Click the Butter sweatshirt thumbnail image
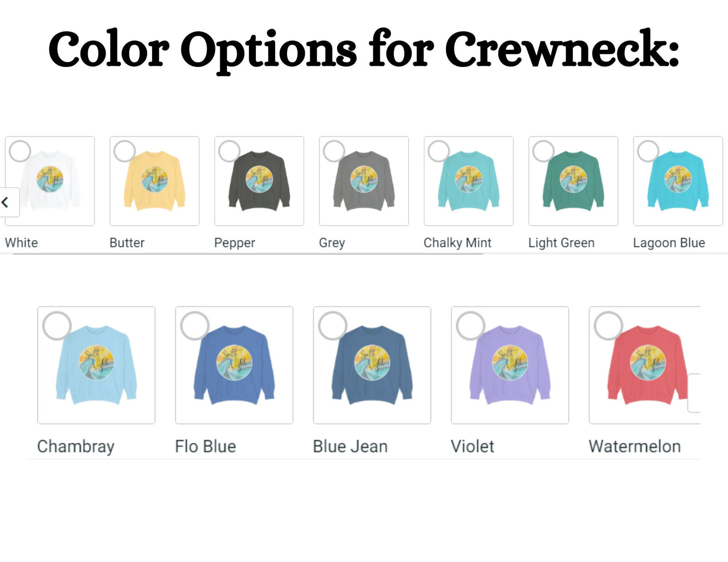This screenshot has height=562, width=728. [155, 181]
